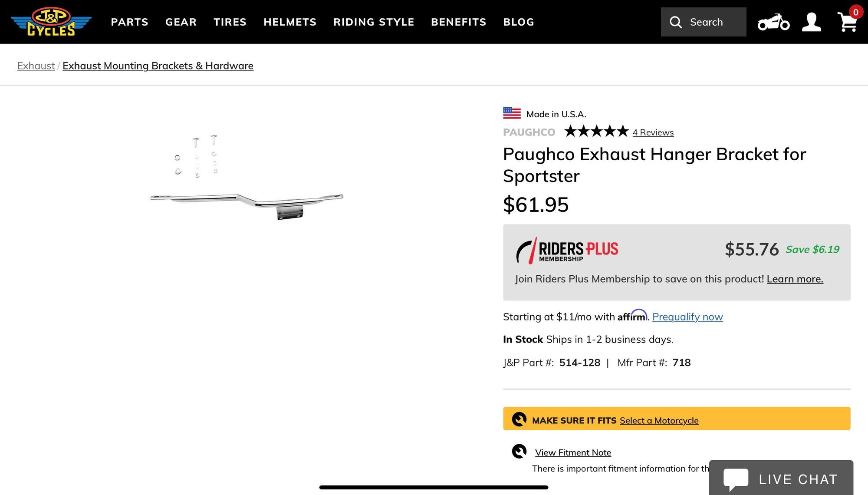868x495 pixels.
Task: Open the Parts menu
Action: (129, 22)
